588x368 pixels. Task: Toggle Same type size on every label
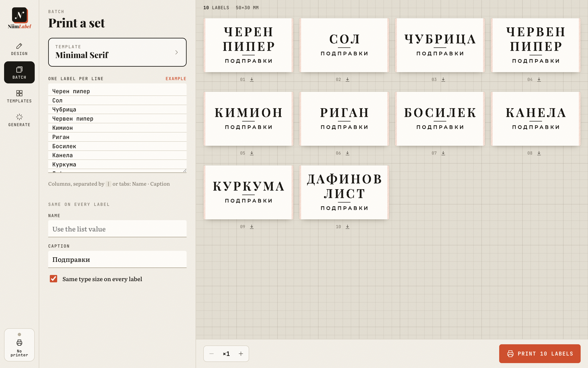pos(53,279)
